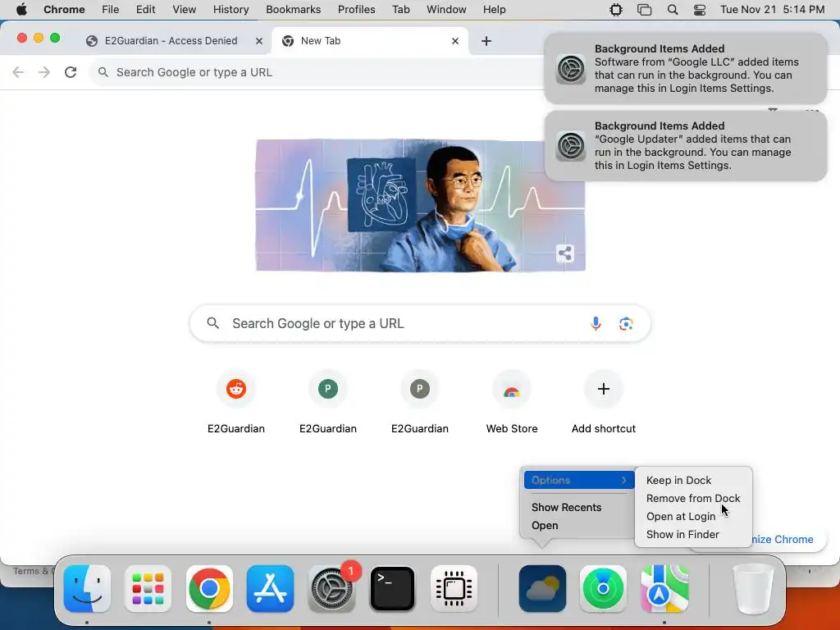The width and height of the screenshot is (840, 630).
Task: Open the Help menu
Action: pos(494,10)
